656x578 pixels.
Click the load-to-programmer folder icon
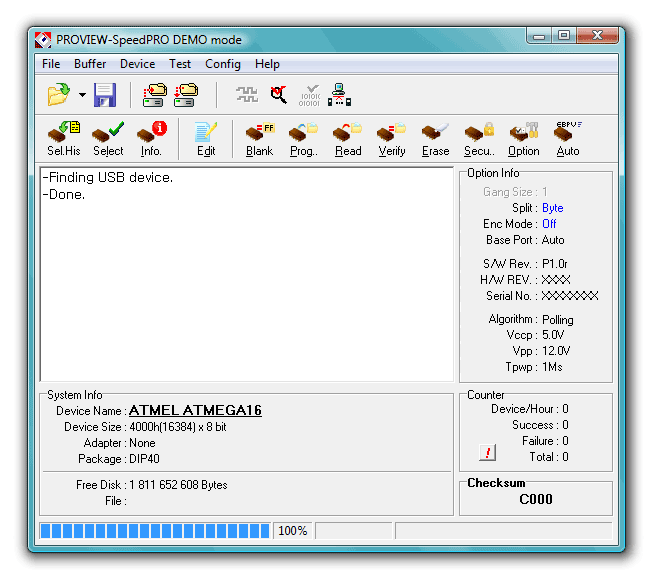point(155,95)
